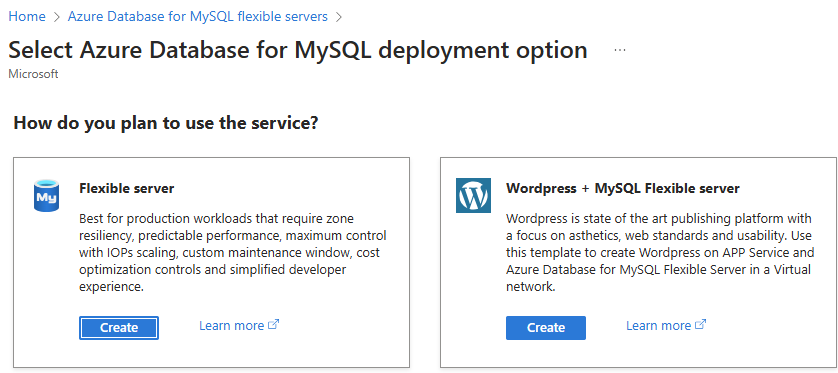
Task: Click the How do you plan heading
Action: click(x=166, y=123)
